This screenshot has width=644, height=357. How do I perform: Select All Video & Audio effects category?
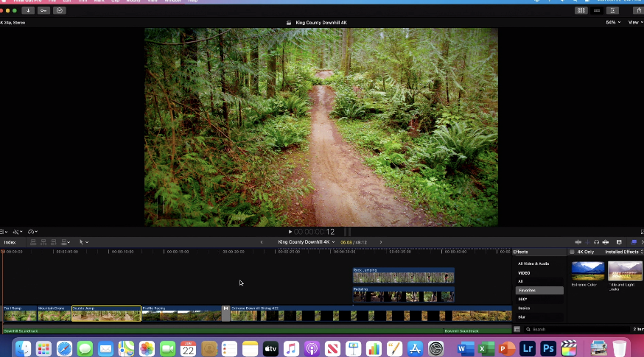[x=533, y=264]
